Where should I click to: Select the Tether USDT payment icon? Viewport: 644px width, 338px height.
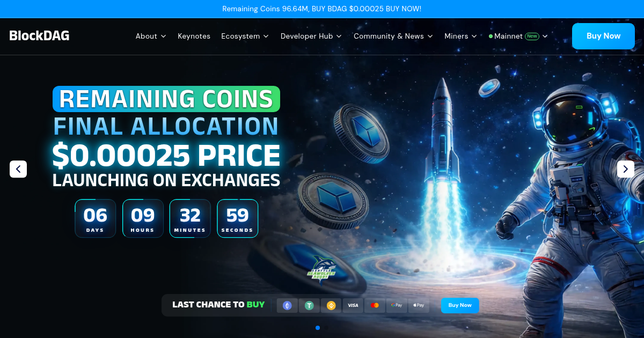tap(309, 305)
